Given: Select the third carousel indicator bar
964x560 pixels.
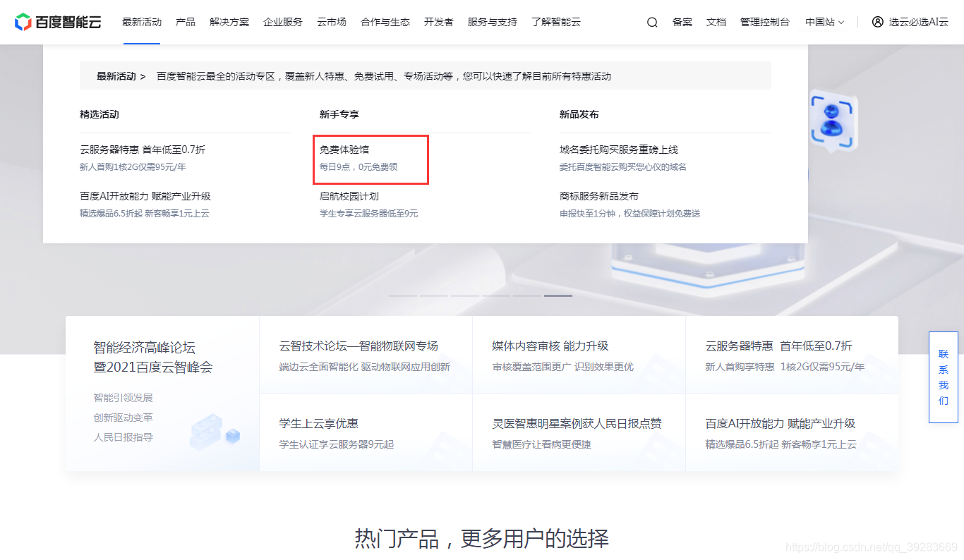Looking at the screenshot, I should point(465,296).
